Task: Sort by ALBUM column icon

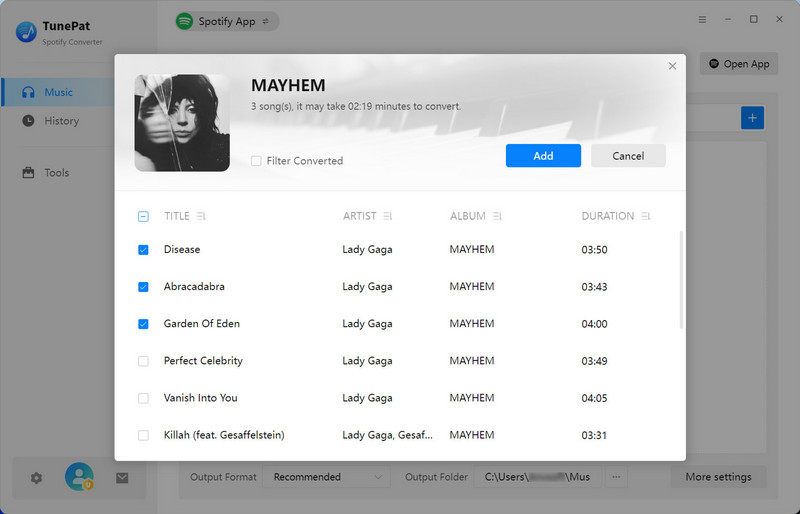Action: [497, 216]
